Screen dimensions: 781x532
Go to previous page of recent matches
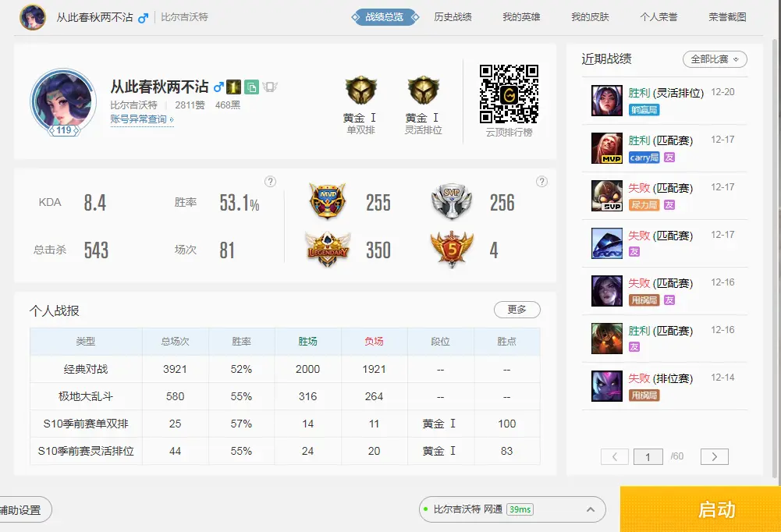click(x=615, y=456)
